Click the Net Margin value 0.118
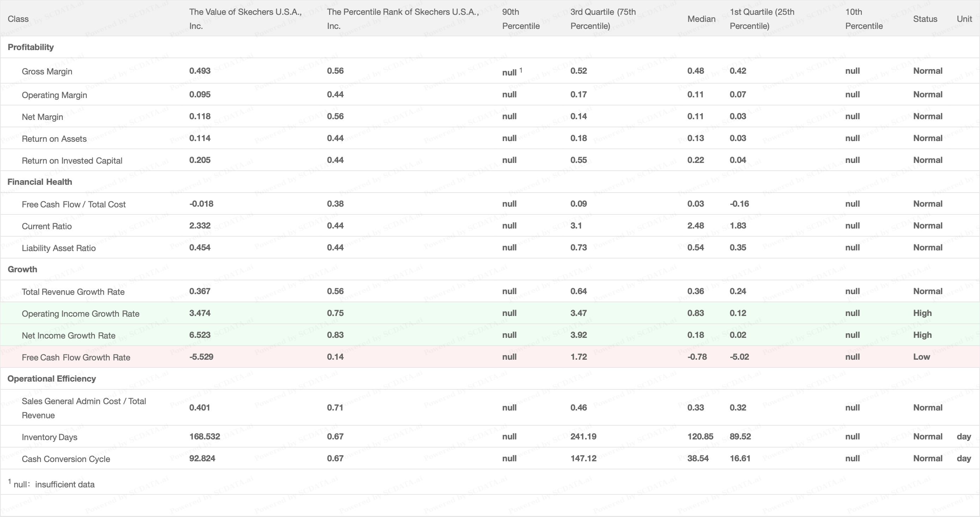This screenshot has width=980, height=517. 200,116
